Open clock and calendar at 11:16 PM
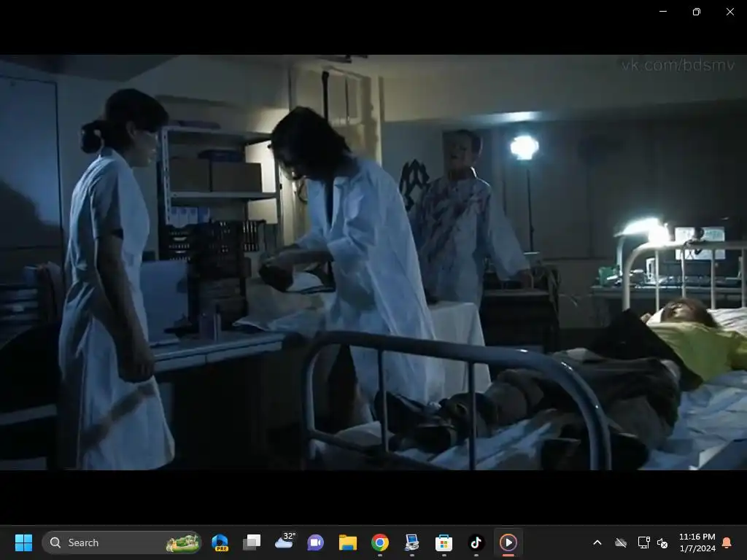747x560 pixels. click(x=697, y=542)
